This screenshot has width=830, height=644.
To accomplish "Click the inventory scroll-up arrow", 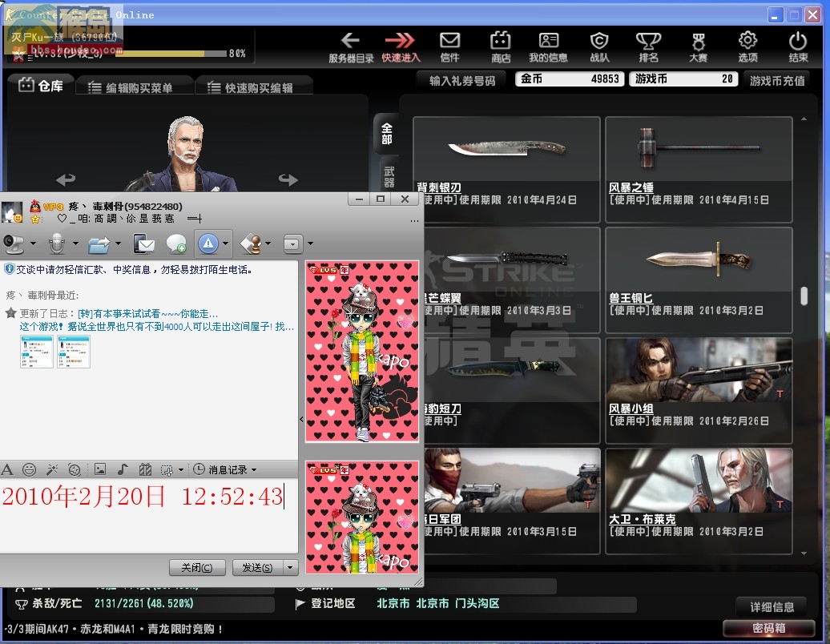I will pyautogui.click(x=804, y=119).
